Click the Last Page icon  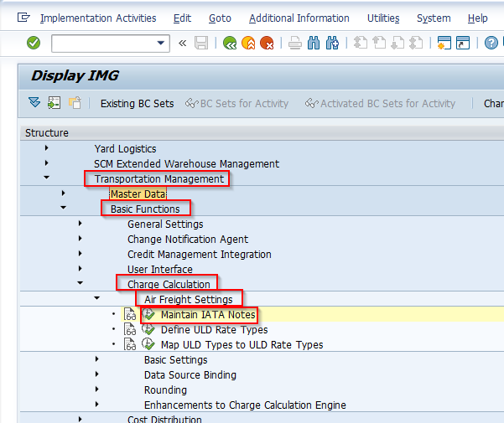tap(416, 43)
